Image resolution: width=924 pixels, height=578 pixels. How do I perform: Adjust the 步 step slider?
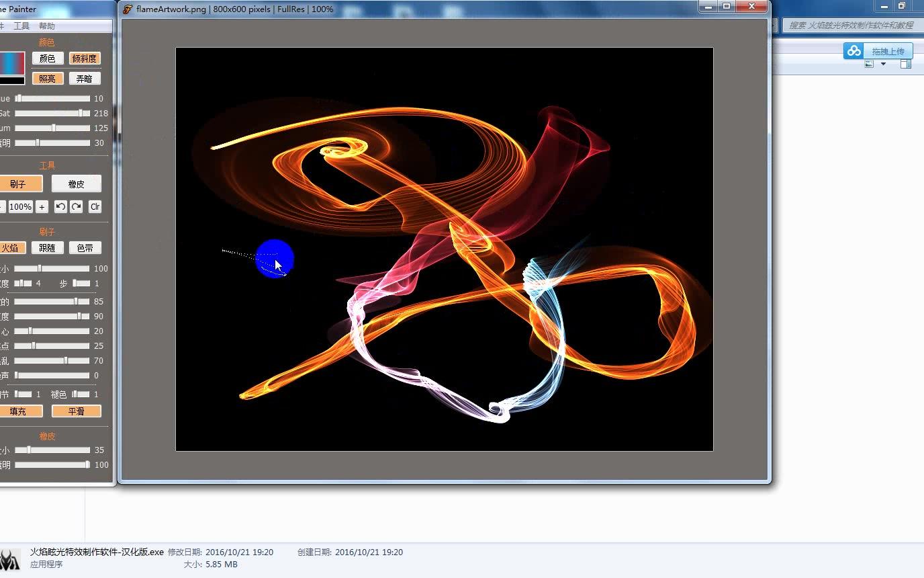click(81, 284)
